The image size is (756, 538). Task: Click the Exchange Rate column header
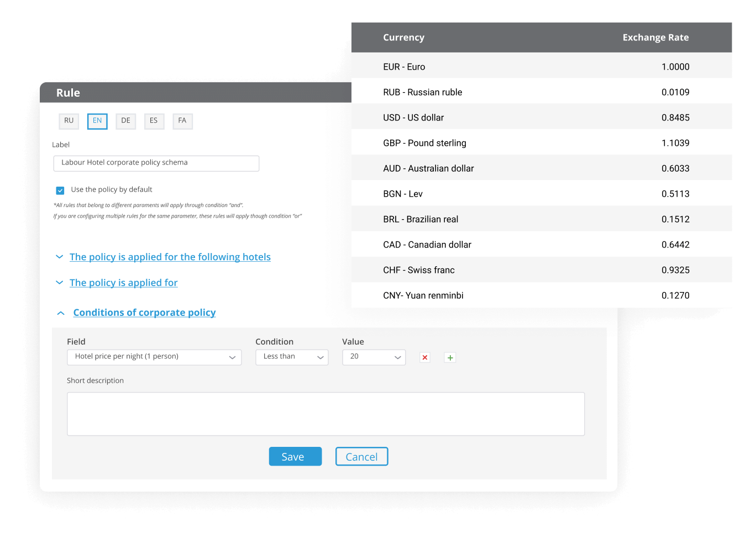coord(655,38)
